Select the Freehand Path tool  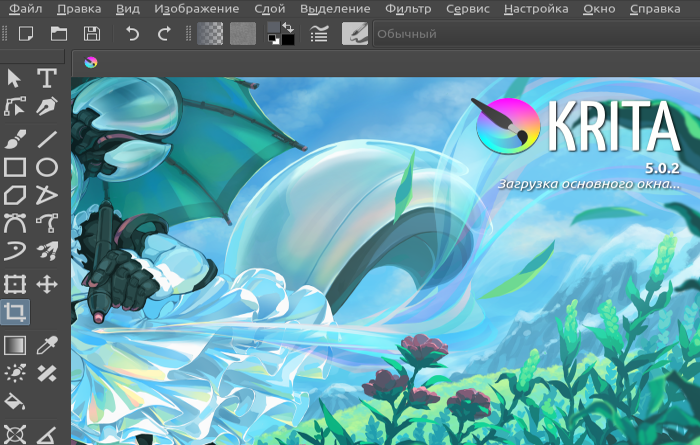(x=47, y=223)
